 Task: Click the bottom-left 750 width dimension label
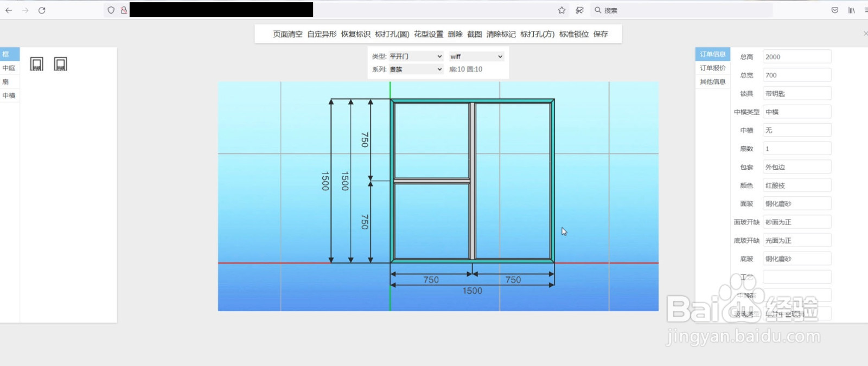pos(431,280)
